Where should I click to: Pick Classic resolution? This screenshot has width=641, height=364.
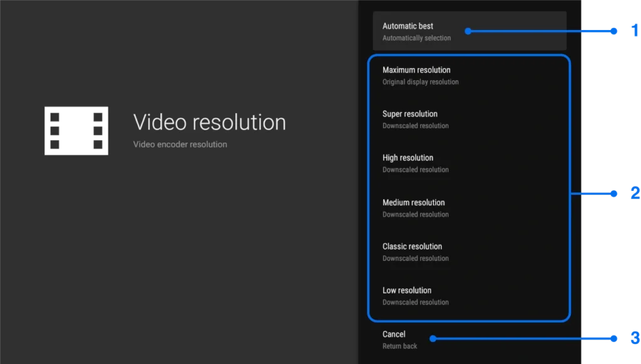pos(412,246)
